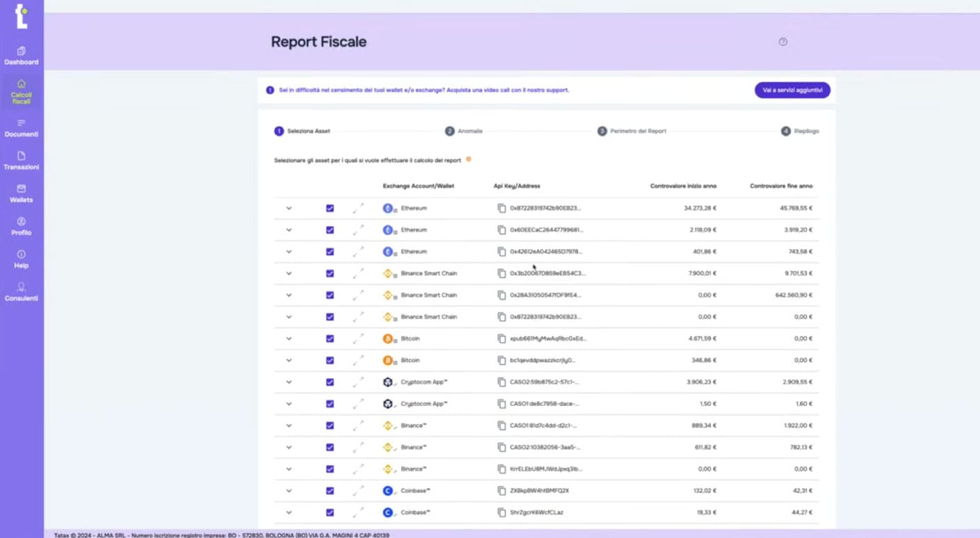Click the arrows icon on the Binance KrrELEbU8M row
The width and height of the screenshot is (980, 538).
[358, 468]
